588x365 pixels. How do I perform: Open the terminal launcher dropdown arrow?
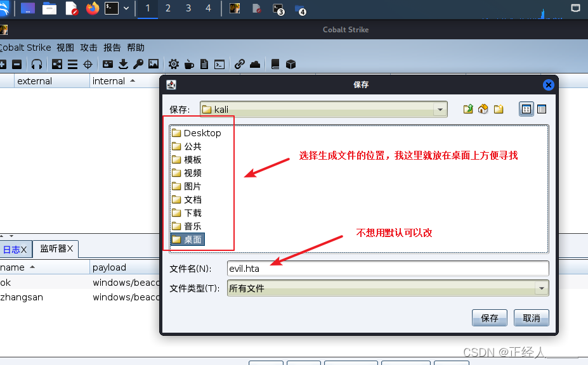click(126, 8)
